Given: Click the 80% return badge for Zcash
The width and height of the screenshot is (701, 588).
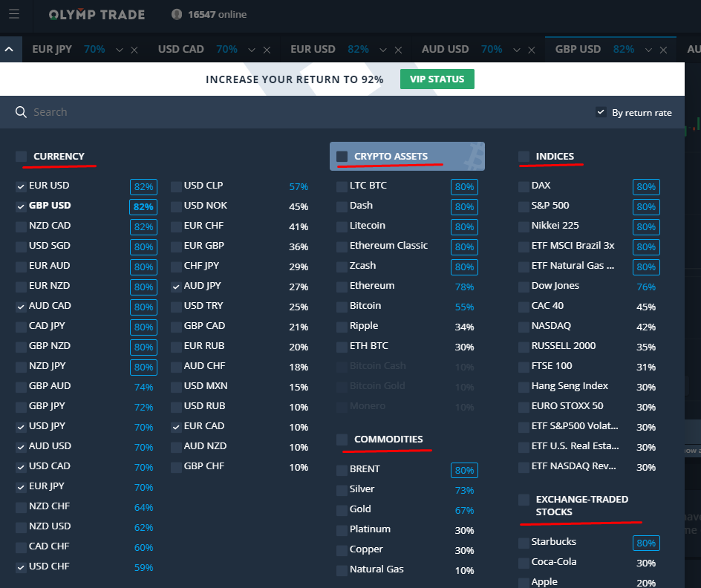Looking at the screenshot, I should click(x=464, y=267).
